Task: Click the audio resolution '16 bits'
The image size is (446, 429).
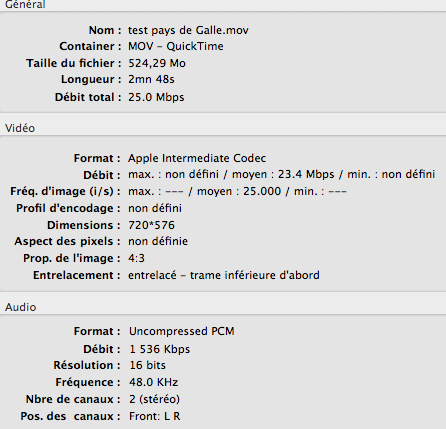Action: pyautogui.click(x=147, y=365)
